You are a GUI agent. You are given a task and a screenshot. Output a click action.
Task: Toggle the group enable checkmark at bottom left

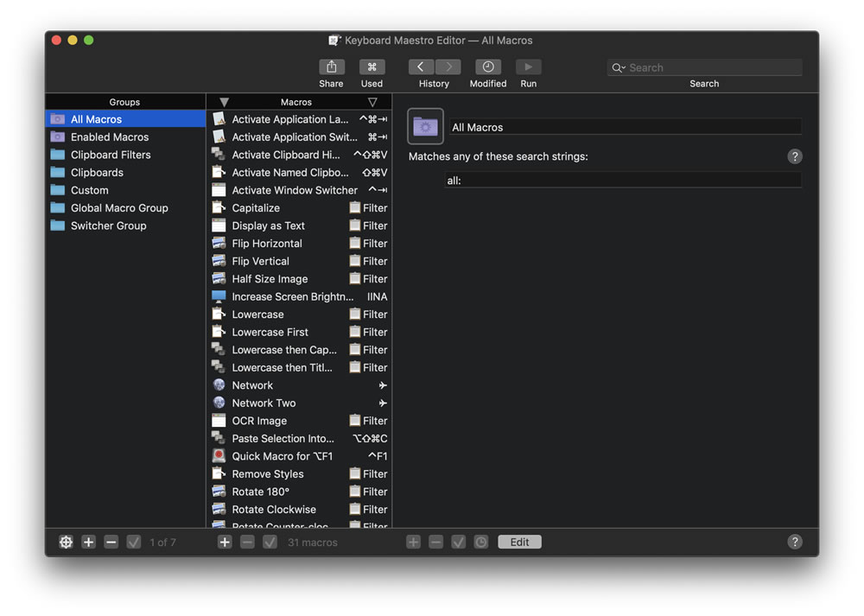tap(133, 542)
